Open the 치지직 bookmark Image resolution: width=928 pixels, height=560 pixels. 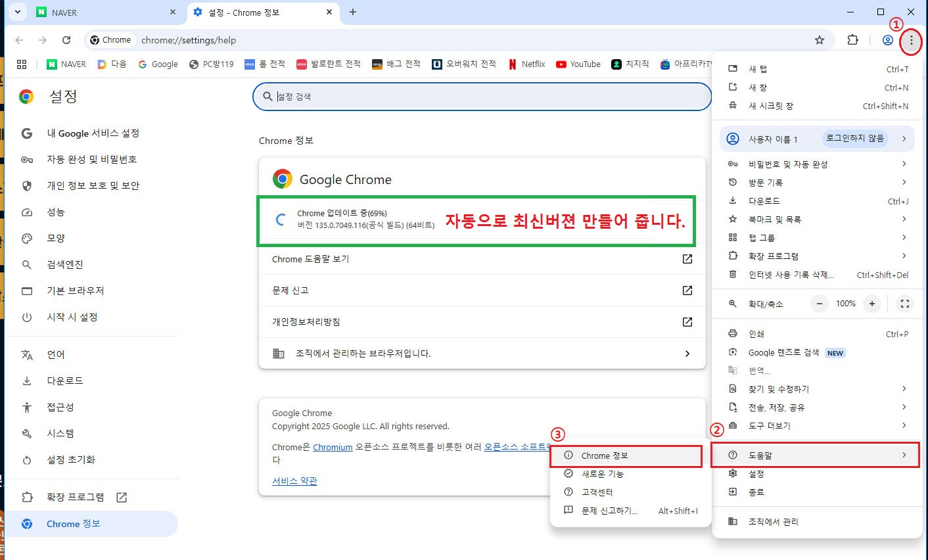click(x=630, y=64)
